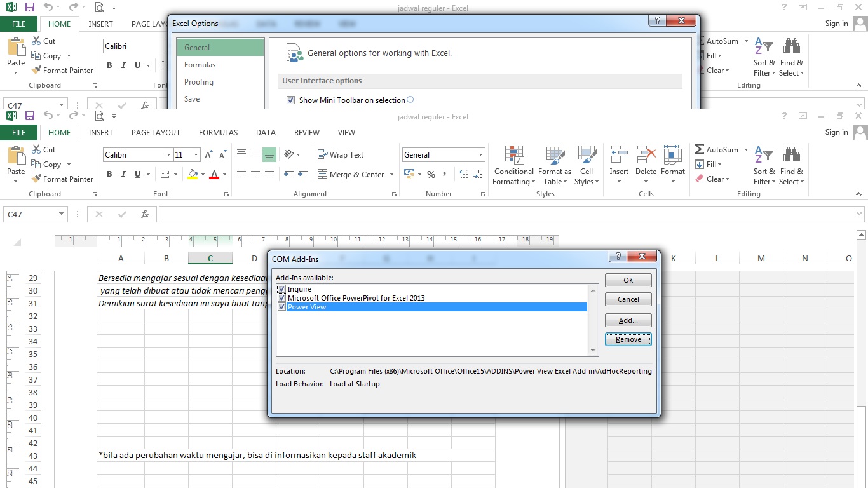Viewport: 868px width, 488px height.
Task: Uncheck Microsoft Office PowerPivot for Excel 2013
Action: pos(282,298)
